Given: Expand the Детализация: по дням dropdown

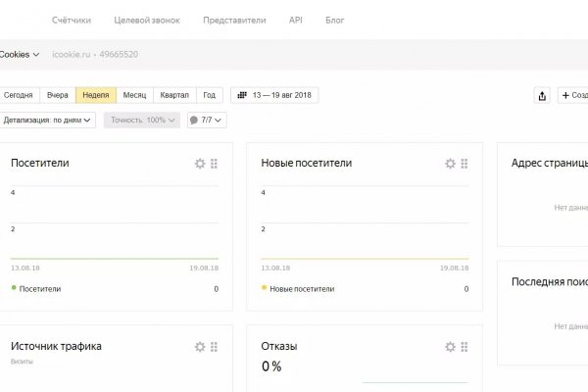Looking at the screenshot, I should pyautogui.click(x=48, y=121).
